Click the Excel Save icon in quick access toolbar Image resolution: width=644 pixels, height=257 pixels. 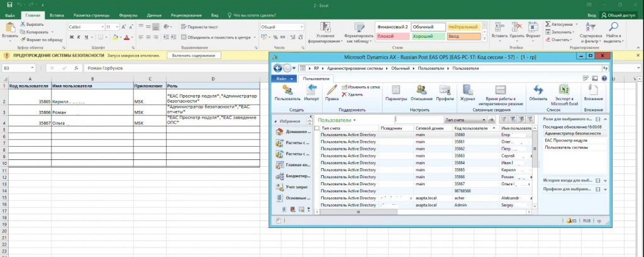click(9, 4)
